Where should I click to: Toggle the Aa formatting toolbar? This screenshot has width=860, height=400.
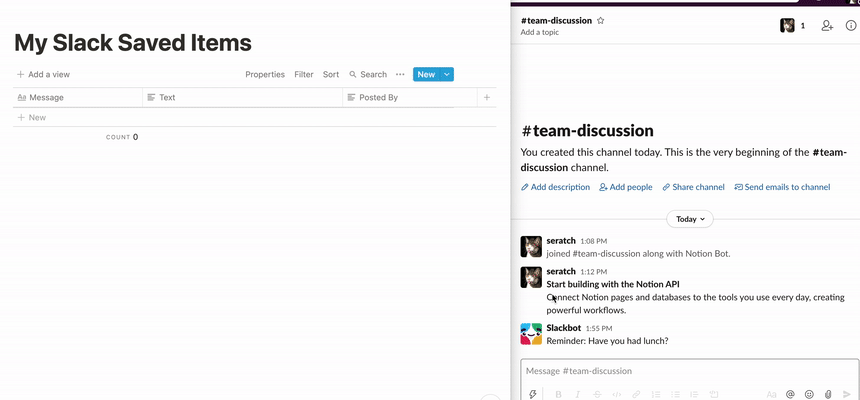point(771,394)
